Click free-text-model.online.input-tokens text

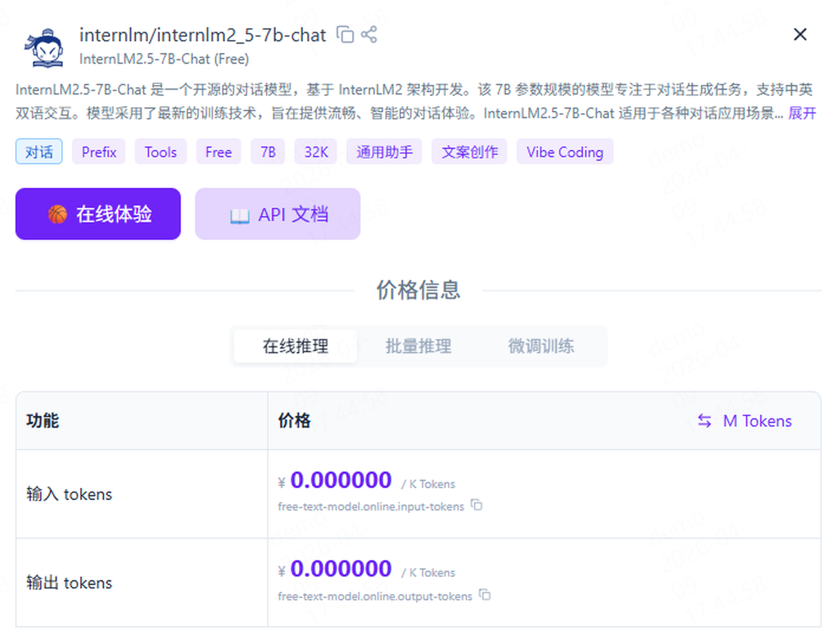[371, 507]
